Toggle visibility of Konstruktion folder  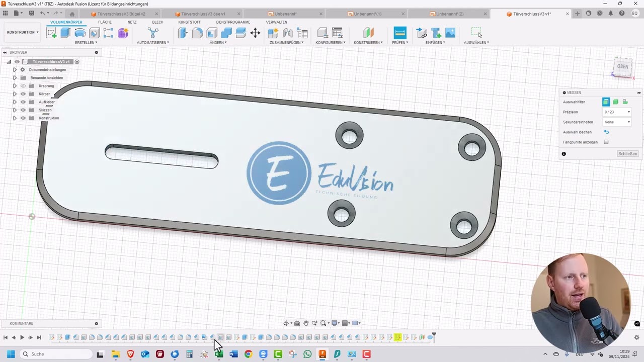tap(23, 118)
